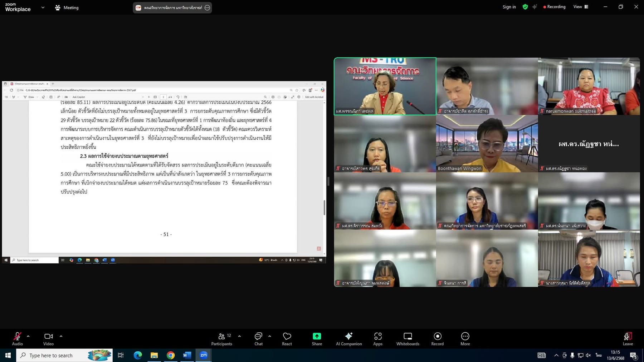Leave the meeting
The image size is (644, 362).
(x=628, y=339)
